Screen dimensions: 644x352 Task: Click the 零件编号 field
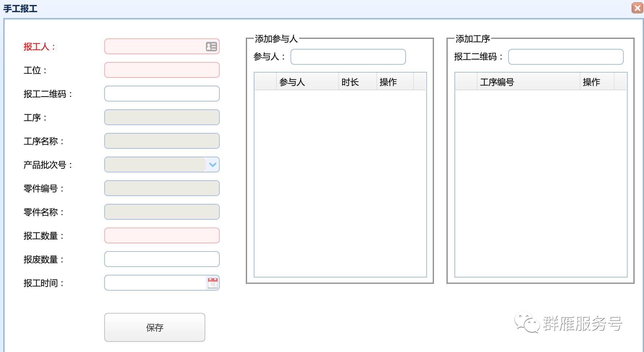tap(162, 188)
